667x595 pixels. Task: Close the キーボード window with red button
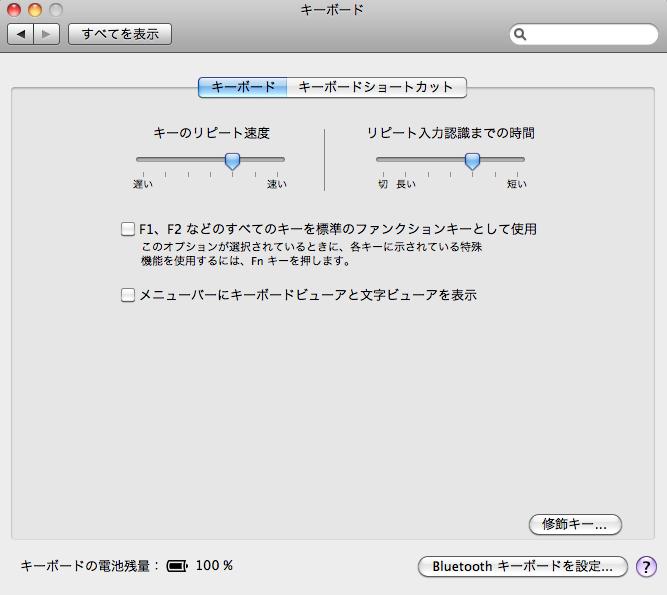click(x=14, y=9)
